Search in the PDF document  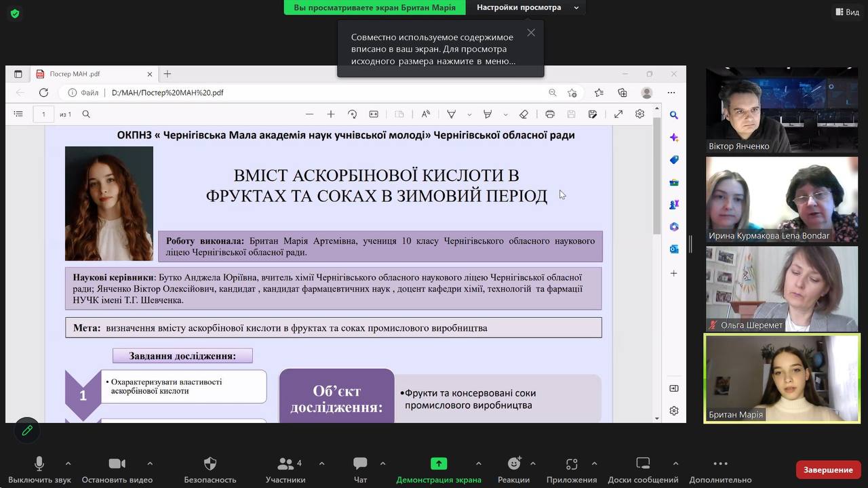86,114
